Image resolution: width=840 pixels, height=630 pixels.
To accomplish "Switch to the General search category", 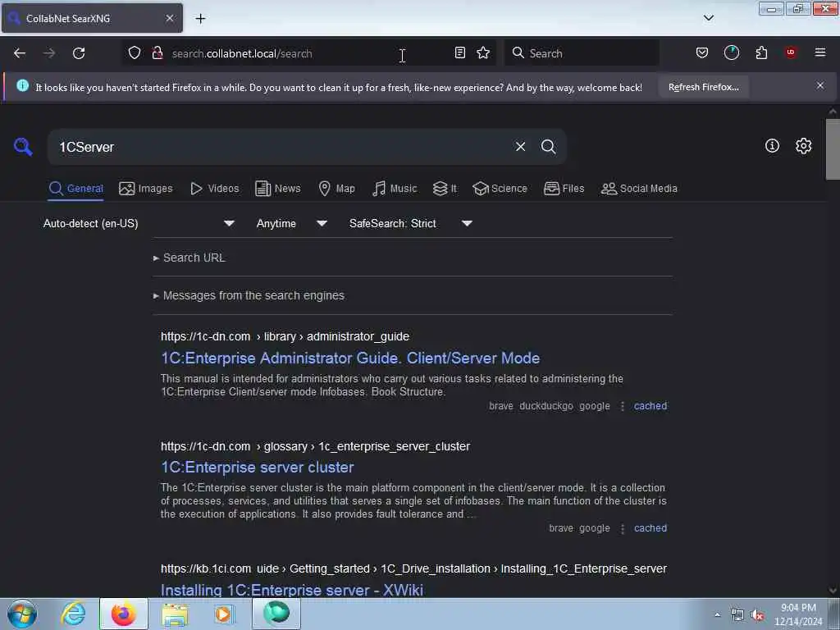I will (x=75, y=189).
